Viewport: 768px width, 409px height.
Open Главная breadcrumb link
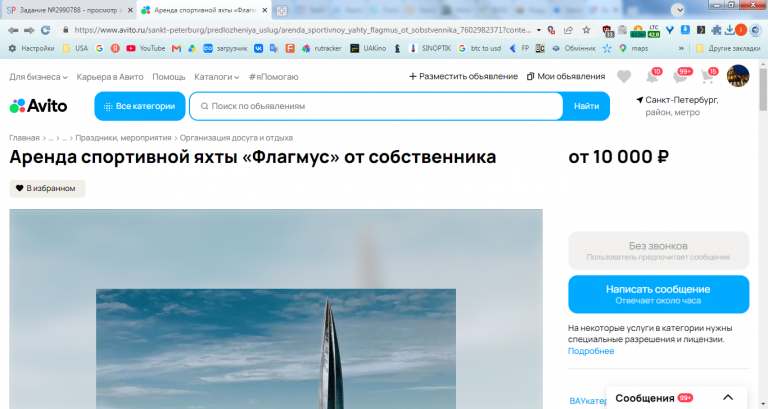click(24, 138)
